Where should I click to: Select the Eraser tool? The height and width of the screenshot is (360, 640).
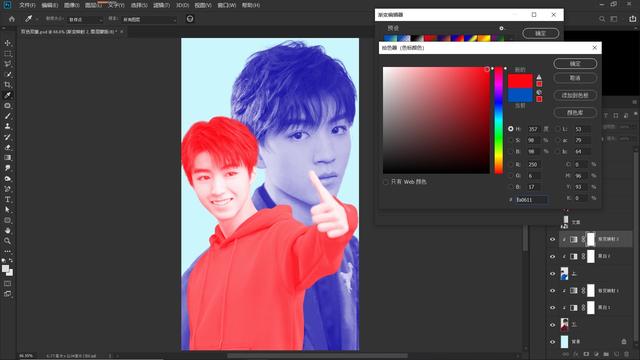(7, 147)
